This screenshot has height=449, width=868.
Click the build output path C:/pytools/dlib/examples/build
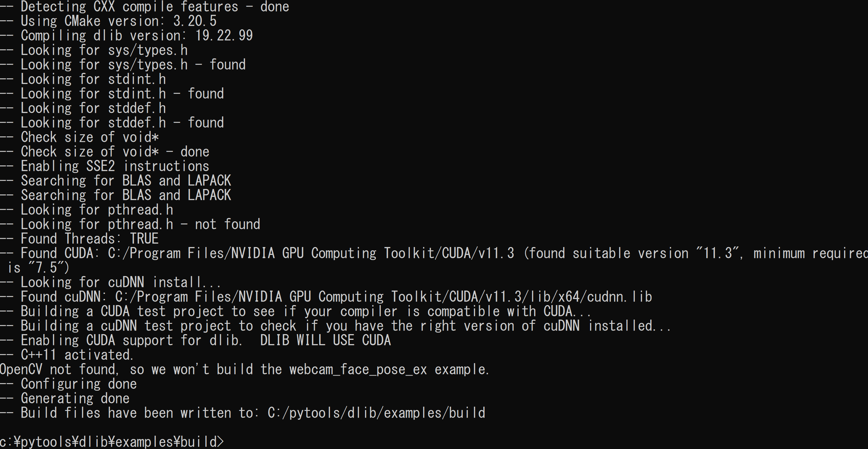[x=376, y=413]
